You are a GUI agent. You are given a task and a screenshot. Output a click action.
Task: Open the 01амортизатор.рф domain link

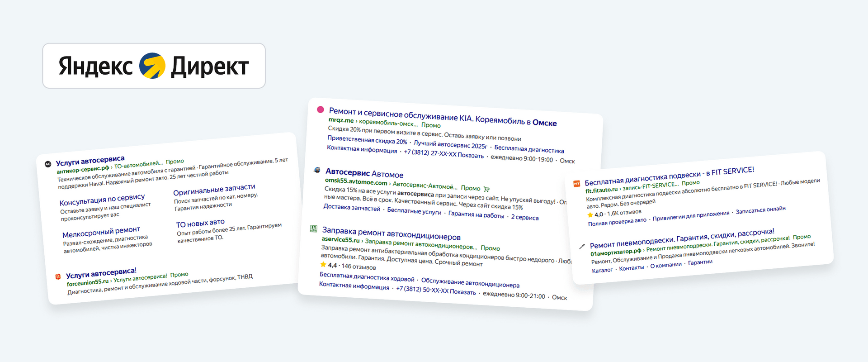point(616,252)
